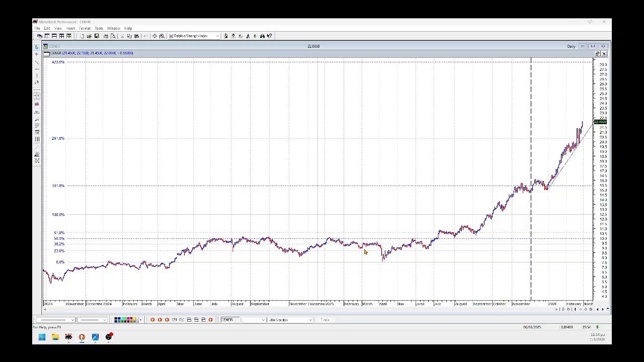Restore the inner chart window

click(597, 54)
